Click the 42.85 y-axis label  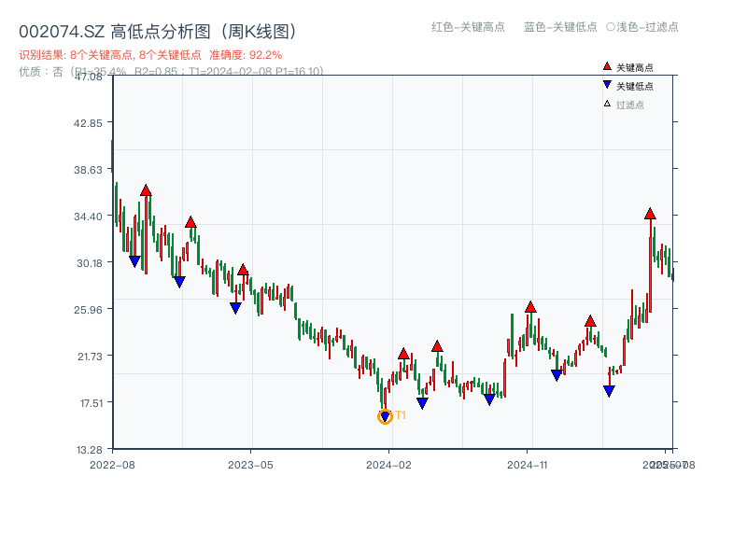click(88, 123)
